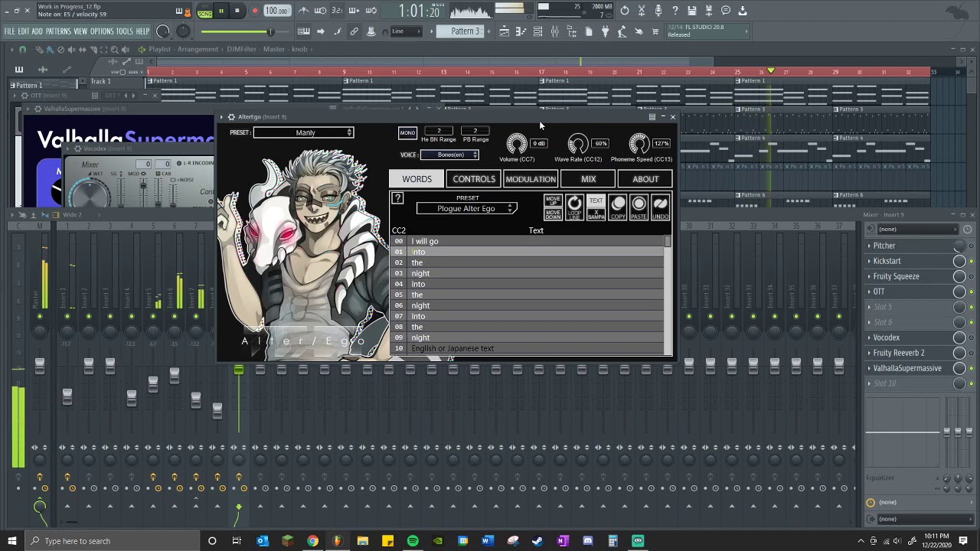Click the record button in transport
Screen dimensions: 980x551
255,11
